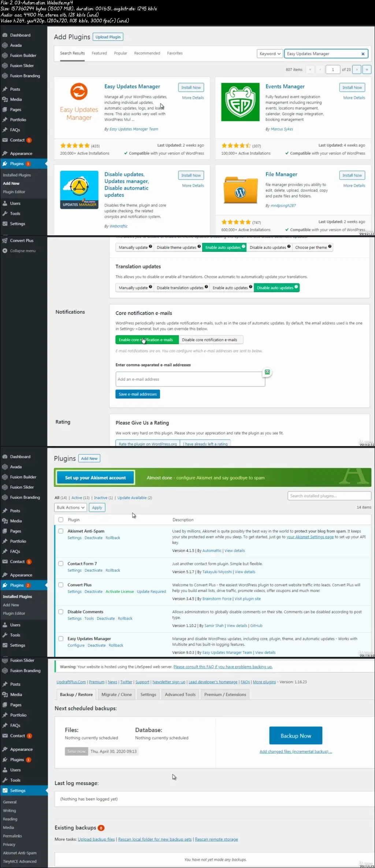The height and width of the screenshot is (868, 375).
Task: Tick the Disable Comments checkbox
Action: click(x=61, y=612)
